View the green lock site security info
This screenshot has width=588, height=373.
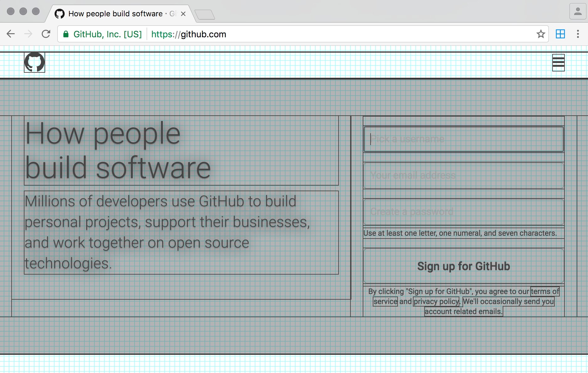[x=66, y=34]
